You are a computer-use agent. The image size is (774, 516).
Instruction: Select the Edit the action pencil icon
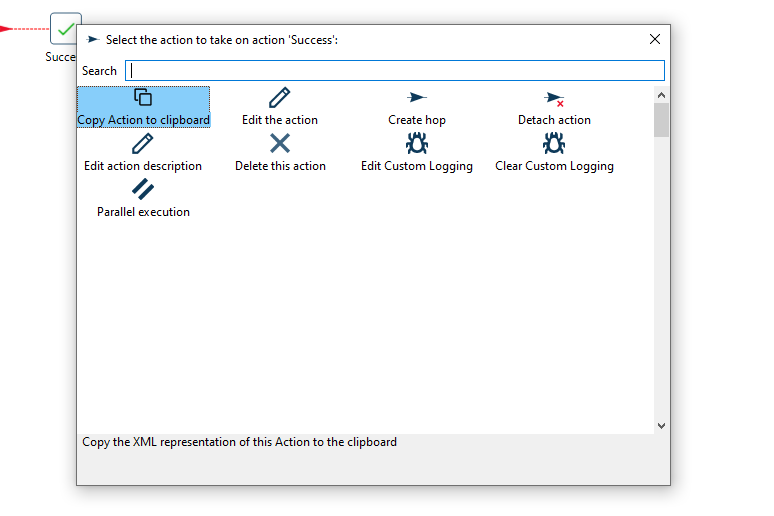(280, 98)
